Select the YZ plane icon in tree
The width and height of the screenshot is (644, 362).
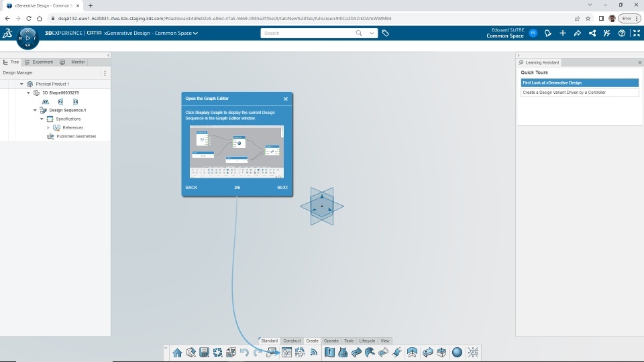[60, 101]
